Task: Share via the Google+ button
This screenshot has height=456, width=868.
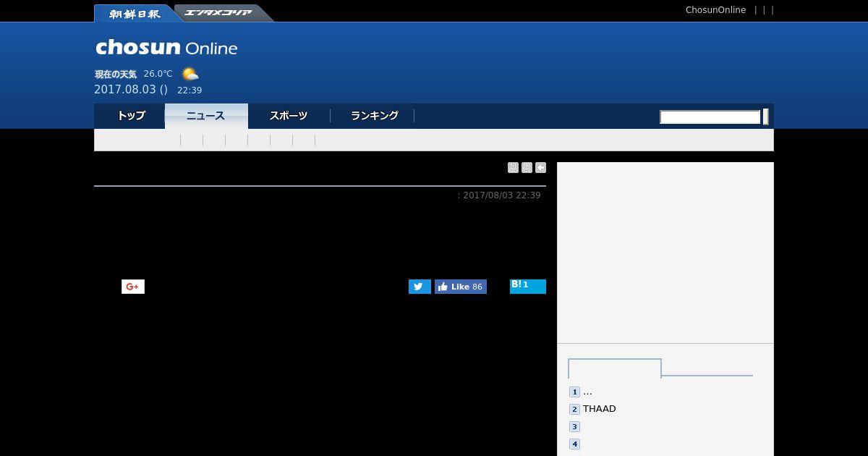Action: (x=133, y=287)
